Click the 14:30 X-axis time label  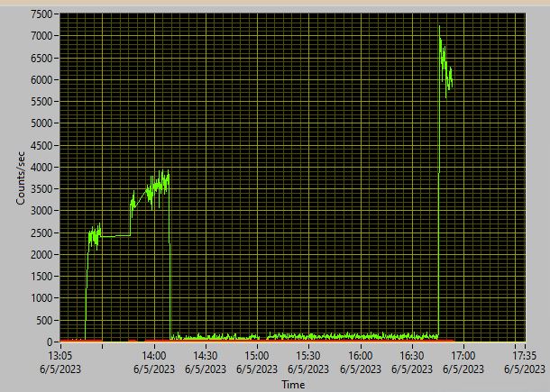click(206, 356)
